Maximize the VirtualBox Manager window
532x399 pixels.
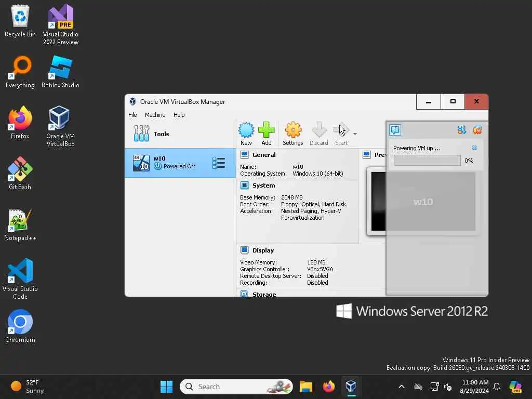[x=453, y=102]
